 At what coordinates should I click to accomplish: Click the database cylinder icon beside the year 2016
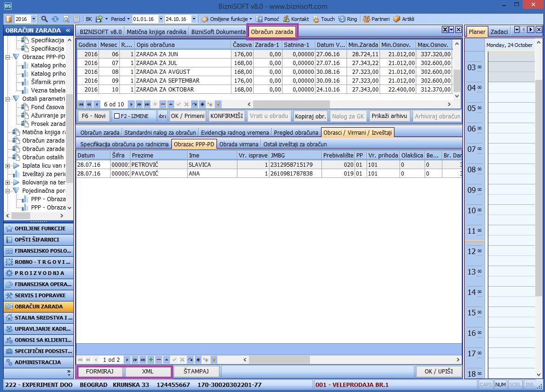pyautogui.click(x=9, y=19)
